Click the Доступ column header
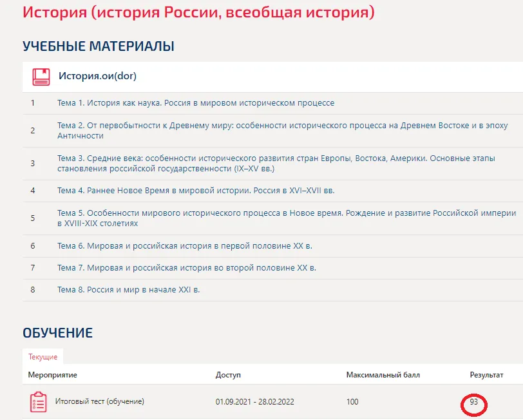 228,375
